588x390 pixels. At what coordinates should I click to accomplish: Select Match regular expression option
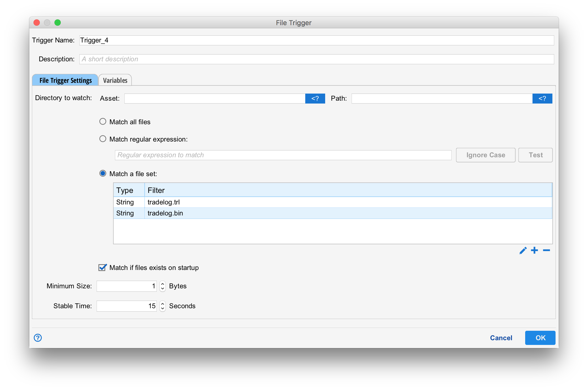[103, 139]
